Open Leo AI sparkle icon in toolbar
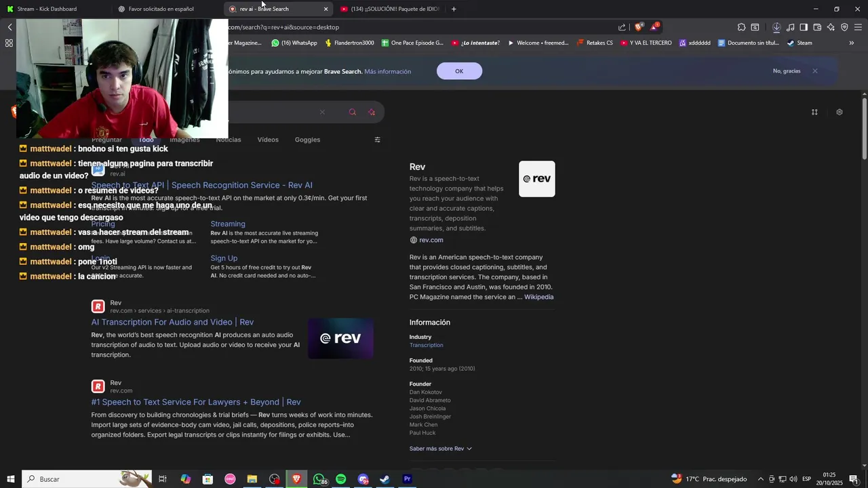 tap(831, 27)
